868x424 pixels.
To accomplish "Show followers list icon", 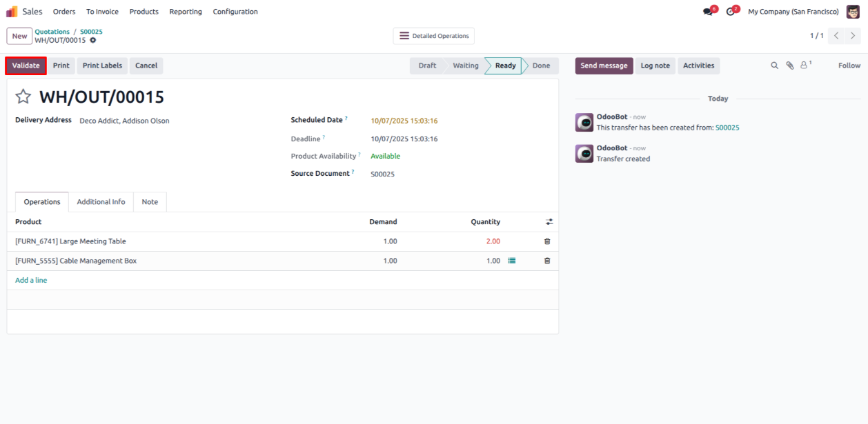I will tap(805, 65).
